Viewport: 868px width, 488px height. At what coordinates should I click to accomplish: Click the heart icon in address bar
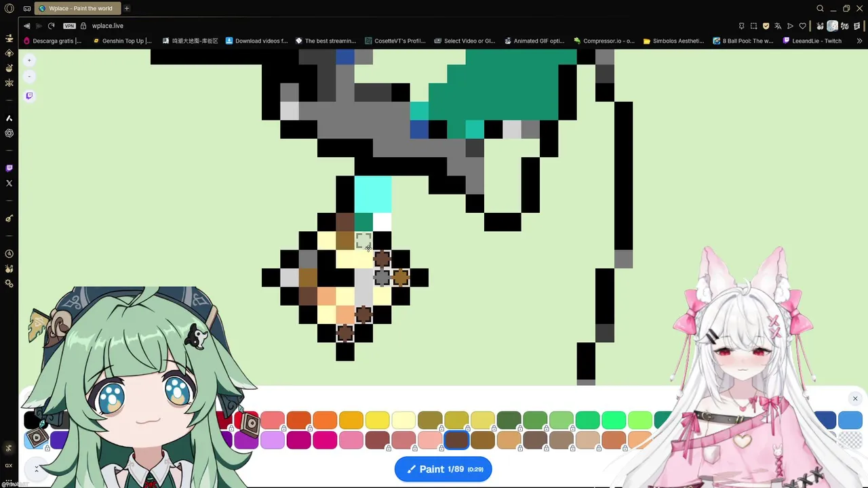click(802, 26)
